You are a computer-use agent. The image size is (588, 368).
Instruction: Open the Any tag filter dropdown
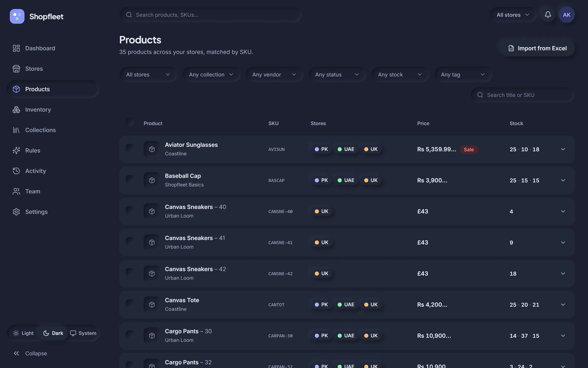point(463,74)
